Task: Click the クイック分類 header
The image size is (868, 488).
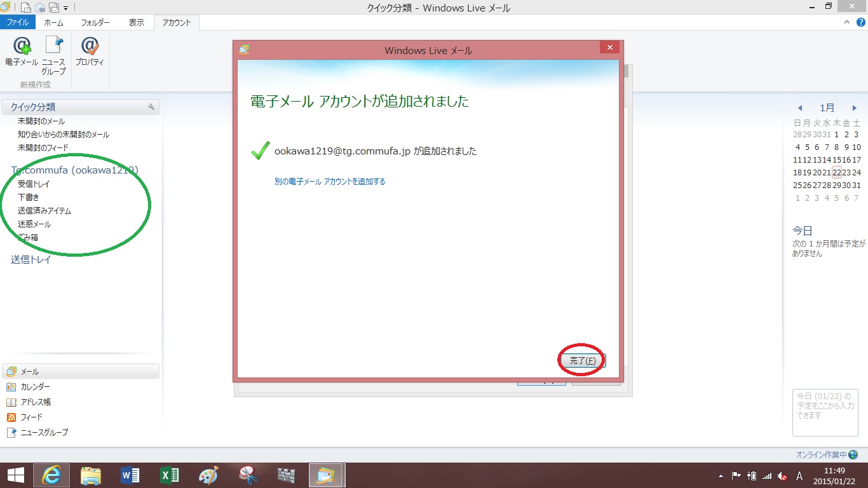Action: [81, 107]
